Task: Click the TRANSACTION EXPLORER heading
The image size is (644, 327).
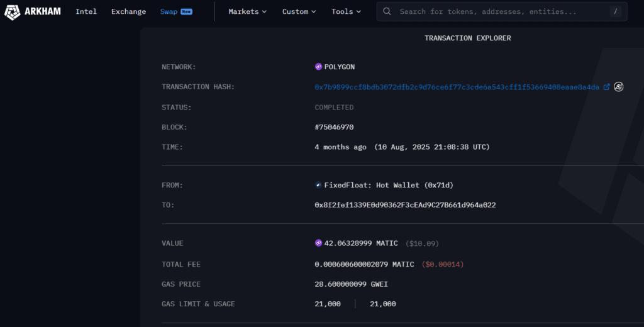Action: tap(468, 38)
